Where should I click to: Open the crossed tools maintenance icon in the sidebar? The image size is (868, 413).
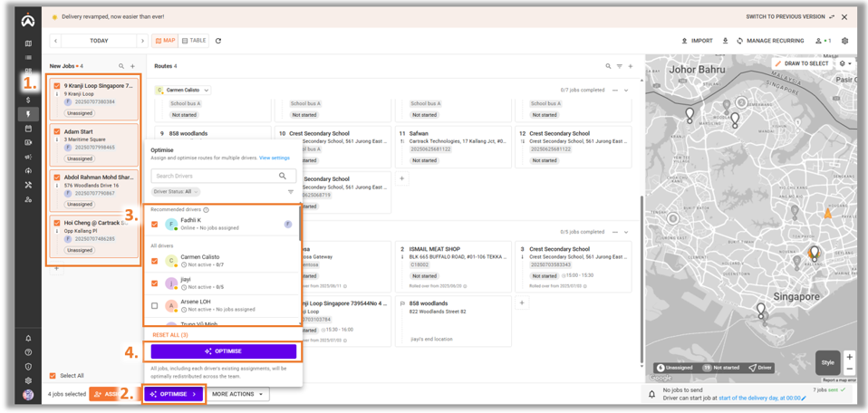pos(28,185)
